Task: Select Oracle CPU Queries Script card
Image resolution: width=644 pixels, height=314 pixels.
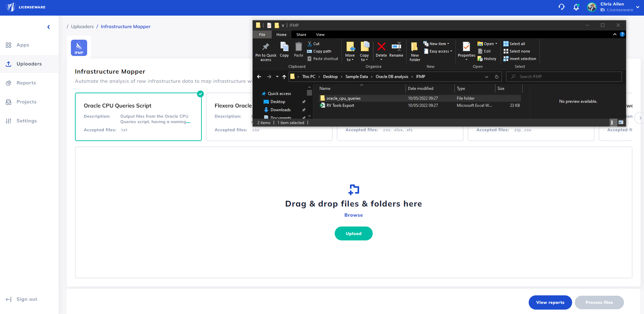Action: [x=138, y=117]
